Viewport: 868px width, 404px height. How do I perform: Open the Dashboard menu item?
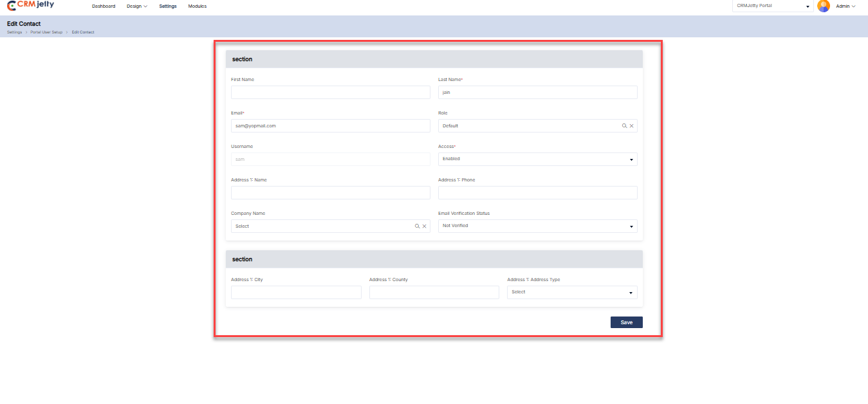(x=104, y=6)
